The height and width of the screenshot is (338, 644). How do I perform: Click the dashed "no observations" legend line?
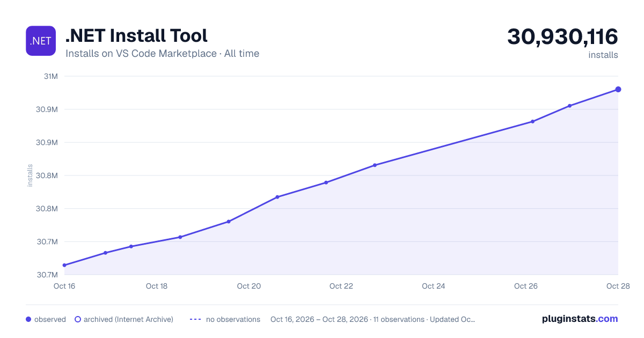pyautogui.click(x=195, y=319)
